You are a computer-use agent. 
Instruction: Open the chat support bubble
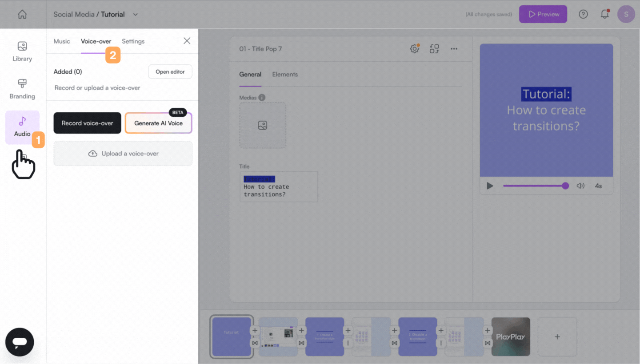[x=20, y=342]
